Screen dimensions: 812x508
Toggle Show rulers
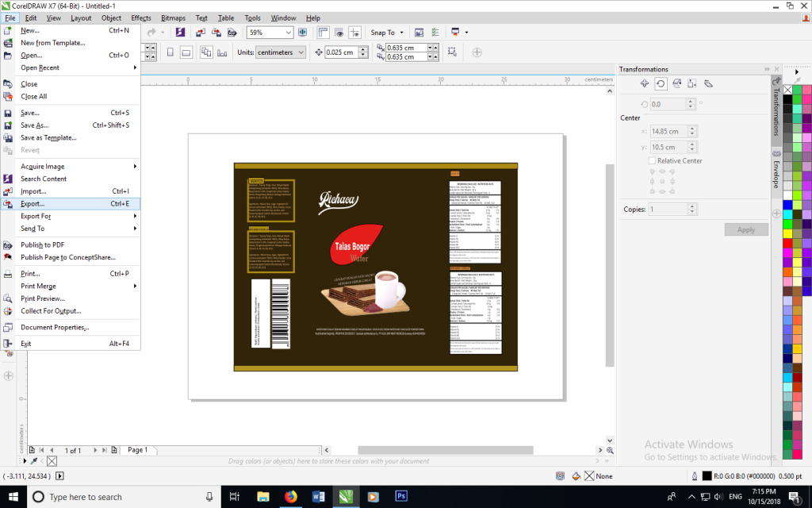[x=323, y=32]
